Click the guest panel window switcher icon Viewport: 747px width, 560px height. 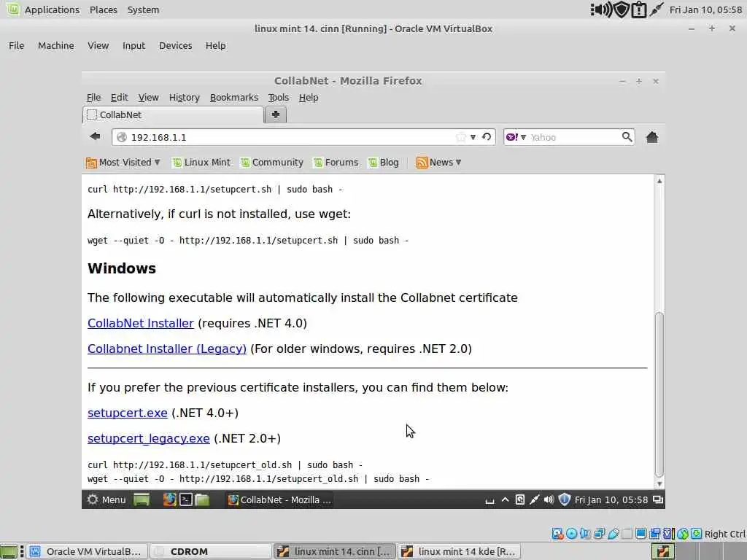click(658, 499)
